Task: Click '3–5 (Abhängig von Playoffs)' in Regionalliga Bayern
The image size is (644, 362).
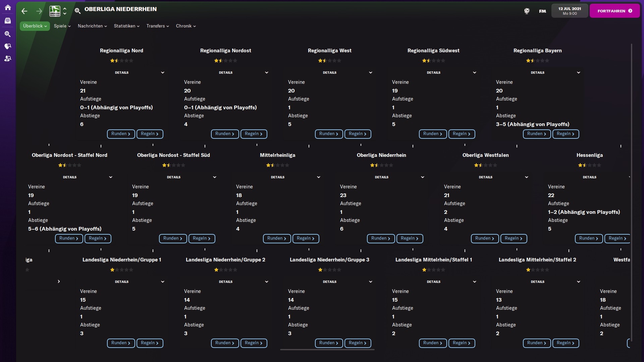Action: click(x=533, y=124)
